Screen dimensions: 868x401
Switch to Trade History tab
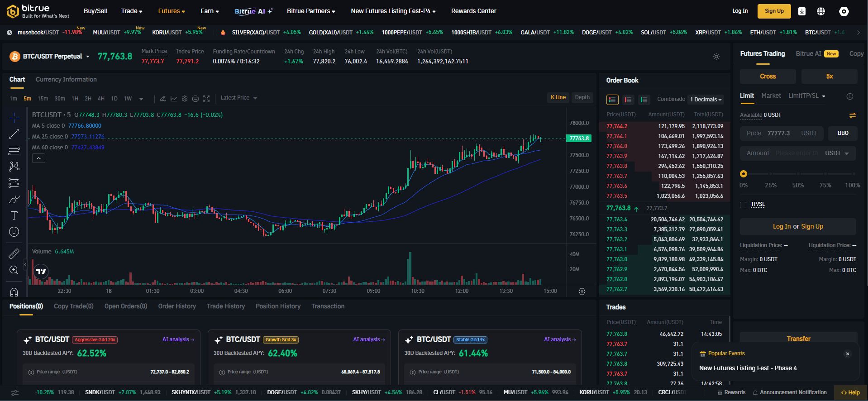tap(226, 306)
